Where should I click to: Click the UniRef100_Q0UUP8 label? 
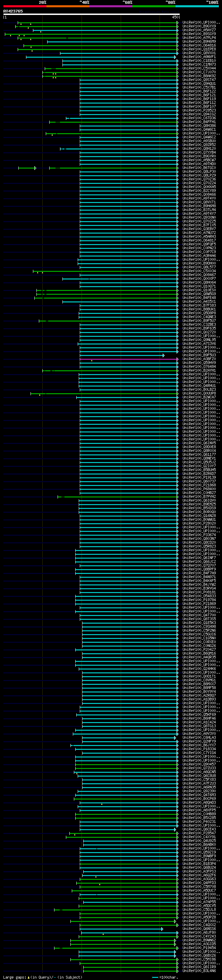pyautogui.click(x=199, y=394)
